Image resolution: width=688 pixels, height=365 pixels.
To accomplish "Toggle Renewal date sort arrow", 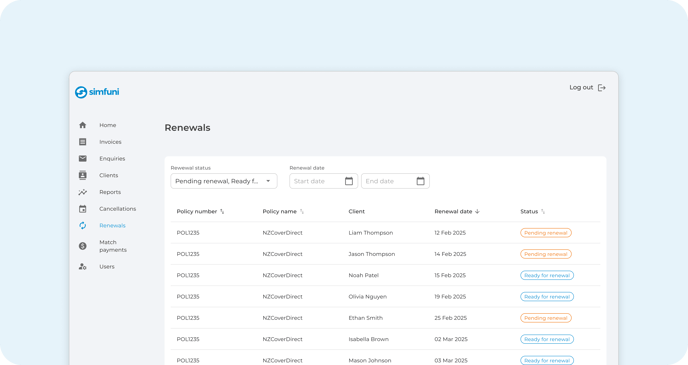I will (477, 211).
